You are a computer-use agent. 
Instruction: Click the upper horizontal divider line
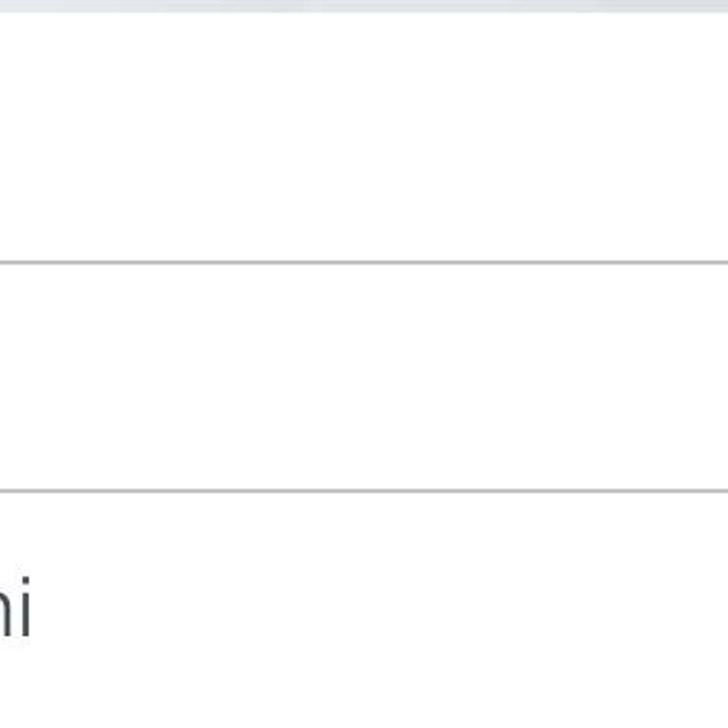(x=364, y=262)
